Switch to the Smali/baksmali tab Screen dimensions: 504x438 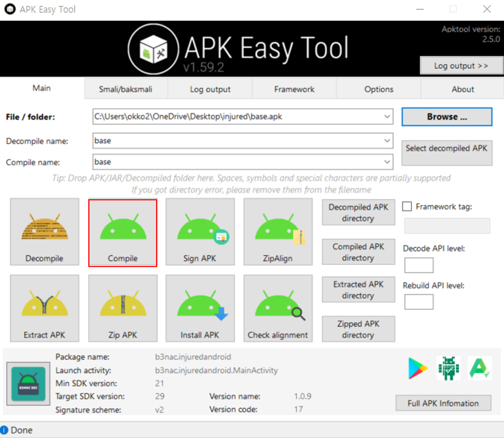(x=126, y=89)
